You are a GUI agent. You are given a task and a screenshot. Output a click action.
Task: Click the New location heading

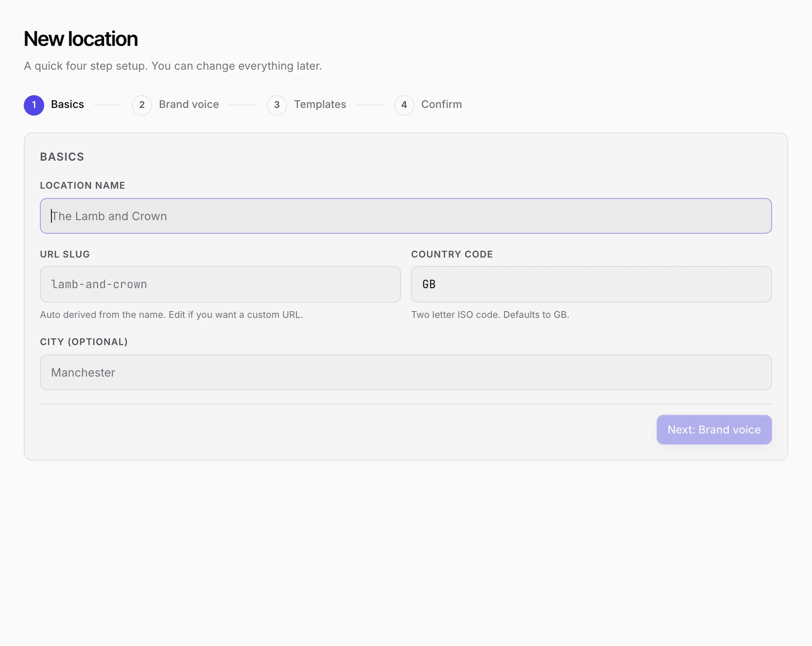81,39
